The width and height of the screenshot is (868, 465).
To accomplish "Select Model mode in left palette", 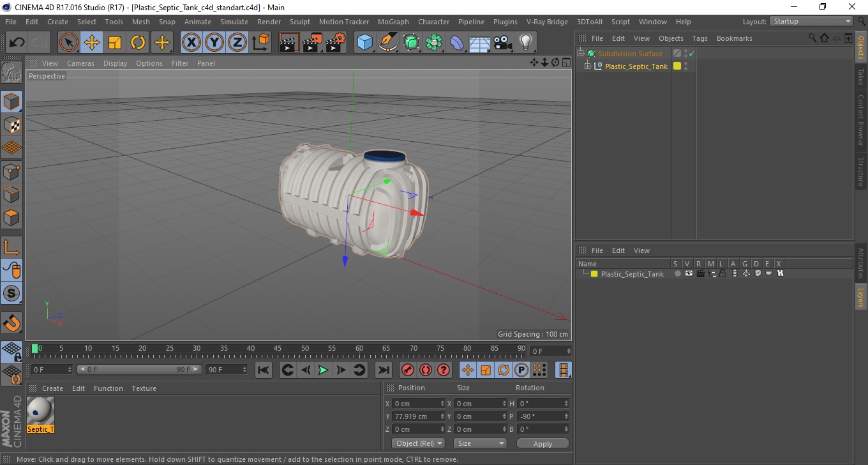I will click(x=11, y=102).
